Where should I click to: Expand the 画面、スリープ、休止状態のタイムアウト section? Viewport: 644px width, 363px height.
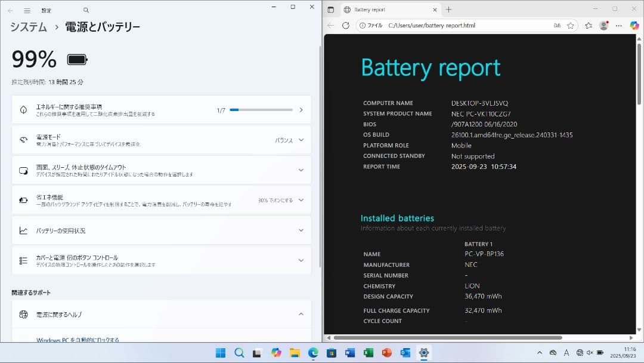(301, 170)
